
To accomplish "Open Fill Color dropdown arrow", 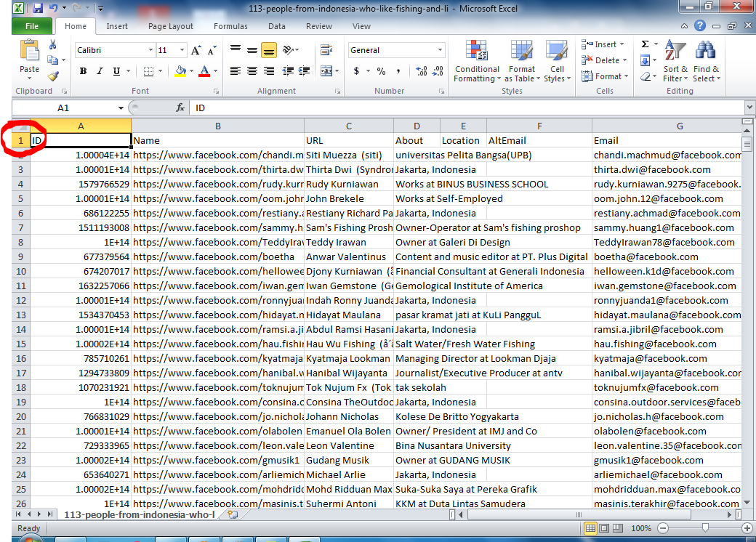I will (191, 71).
